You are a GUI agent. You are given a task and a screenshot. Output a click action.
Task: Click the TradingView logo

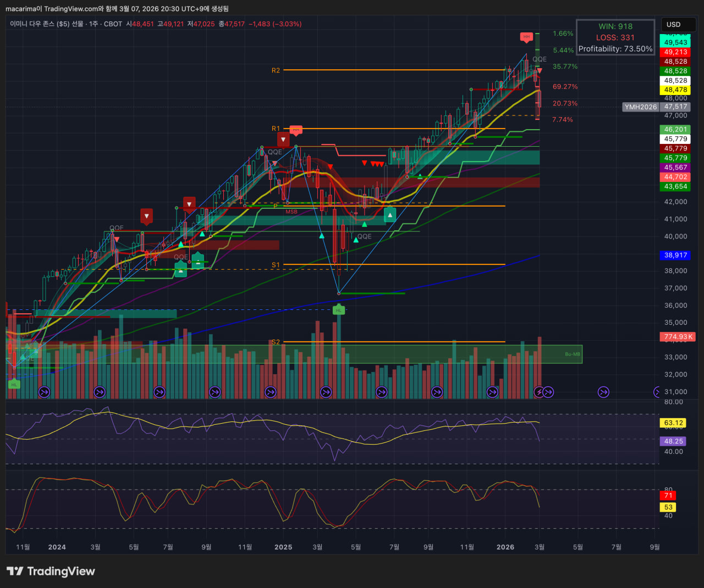click(51, 572)
